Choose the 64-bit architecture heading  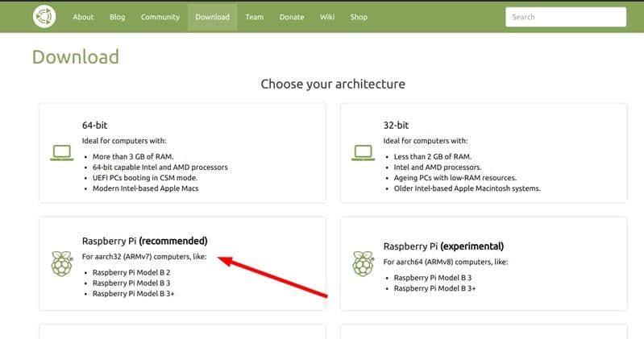pyautogui.click(x=95, y=126)
